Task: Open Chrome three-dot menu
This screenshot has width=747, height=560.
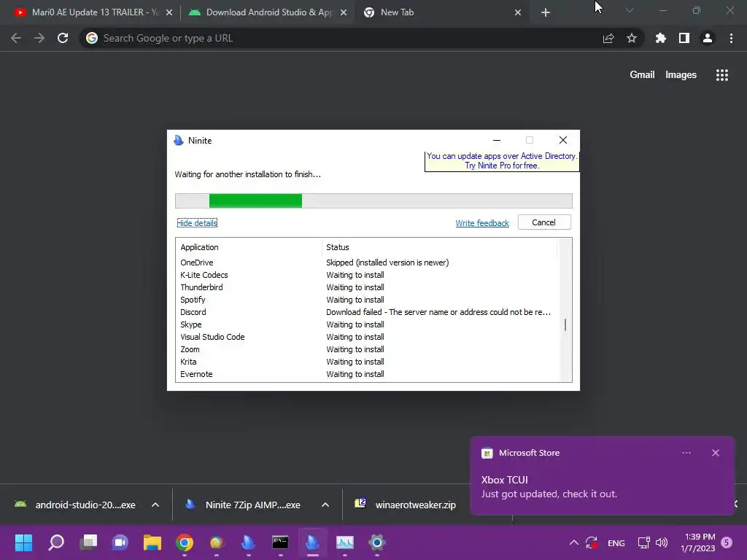Action: click(731, 38)
